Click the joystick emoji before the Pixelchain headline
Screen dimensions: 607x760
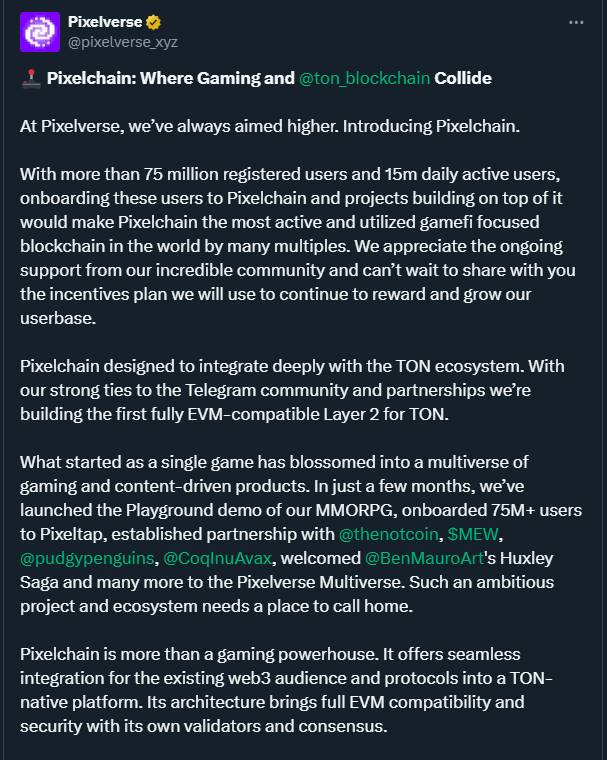pyautogui.click(x=31, y=79)
